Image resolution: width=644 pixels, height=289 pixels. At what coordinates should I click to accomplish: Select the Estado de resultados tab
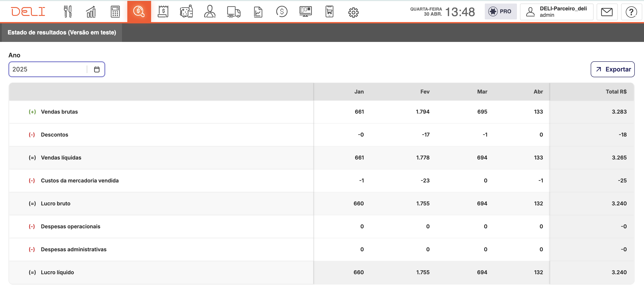(x=62, y=32)
